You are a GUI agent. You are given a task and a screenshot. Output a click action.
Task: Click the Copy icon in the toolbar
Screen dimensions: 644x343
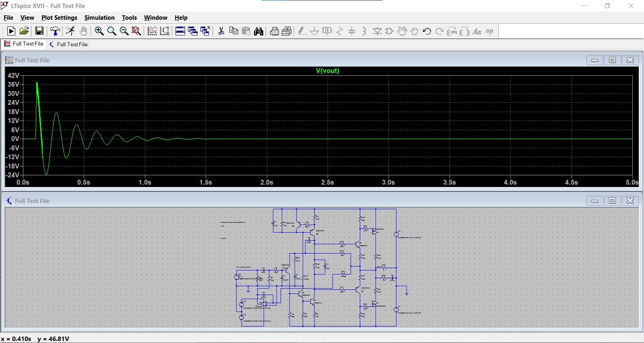click(233, 31)
